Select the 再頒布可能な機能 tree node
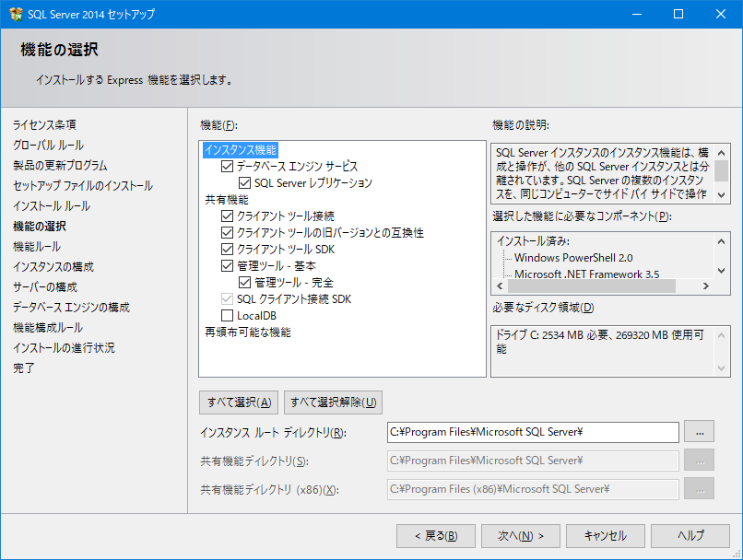Image resolution: width=743 pixels, height=560 pixels. pos(247,332)
